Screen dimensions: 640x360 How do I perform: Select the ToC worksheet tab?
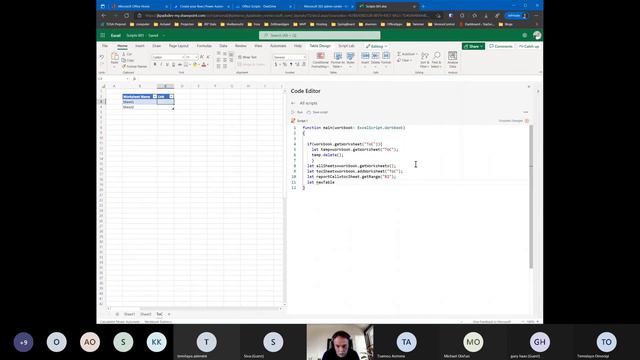click(160, 314)
